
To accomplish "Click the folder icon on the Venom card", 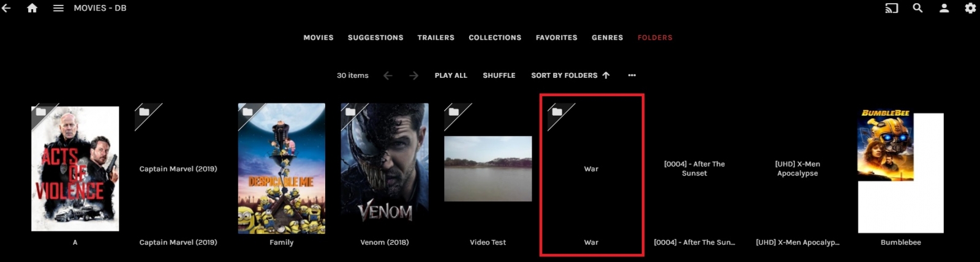I will [350, 112].
